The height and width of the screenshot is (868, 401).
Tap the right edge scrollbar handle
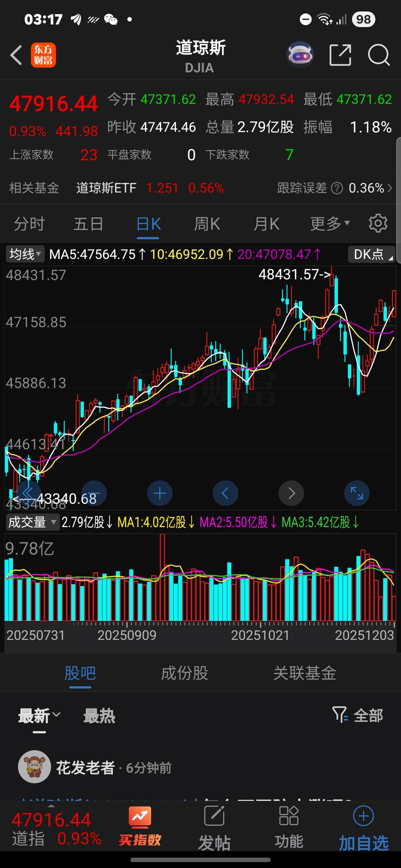(x=399, y=200)
